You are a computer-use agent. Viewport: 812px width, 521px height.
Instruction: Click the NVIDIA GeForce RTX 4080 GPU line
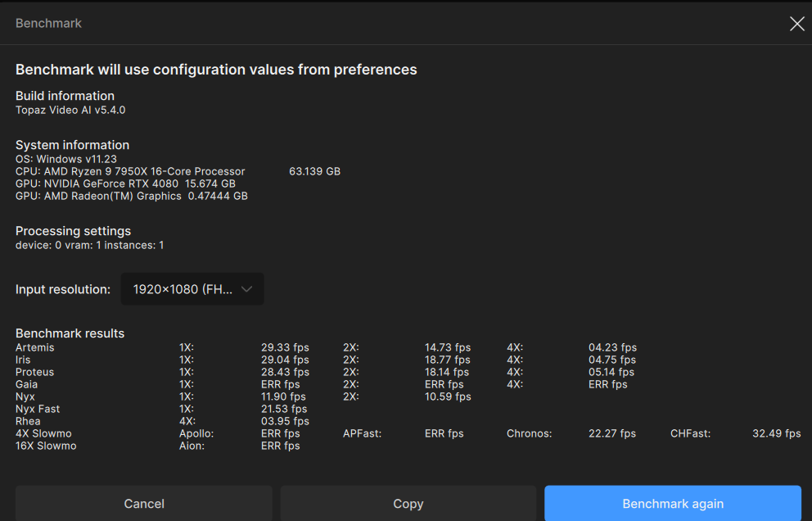tap(125, 184)
